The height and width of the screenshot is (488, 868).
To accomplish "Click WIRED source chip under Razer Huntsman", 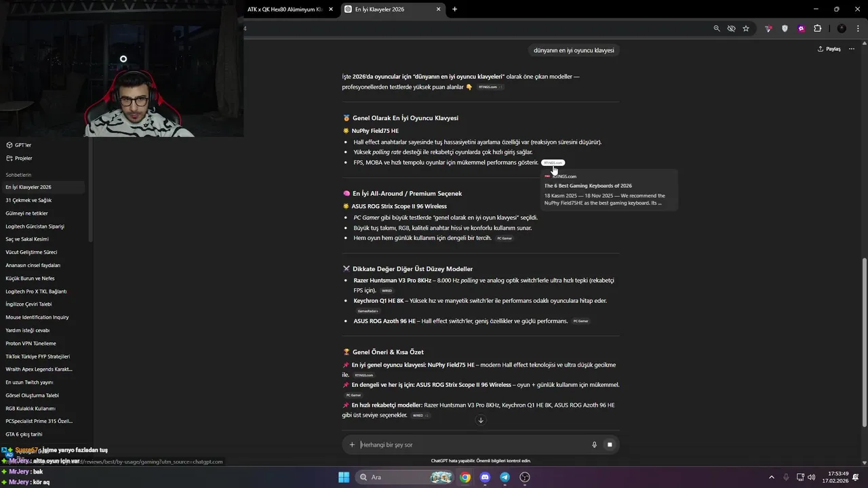I will [x=387, y=291].
